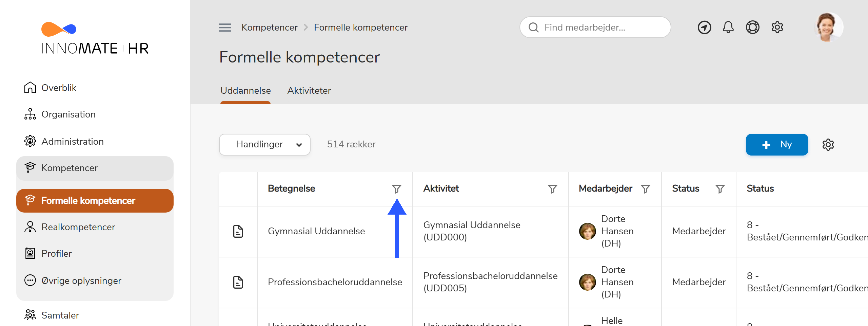
Task: Open Realkompetencer in sidebar
Action: pos(78,227)
